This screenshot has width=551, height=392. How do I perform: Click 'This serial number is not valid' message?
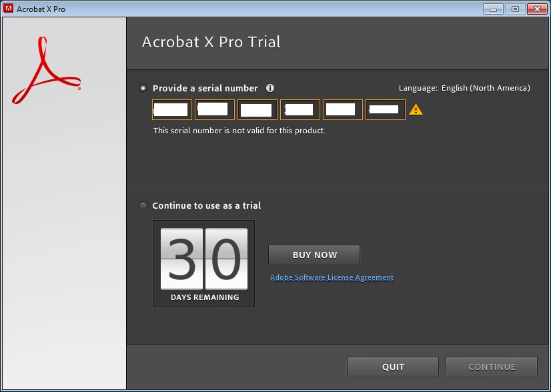pos(239,131)
